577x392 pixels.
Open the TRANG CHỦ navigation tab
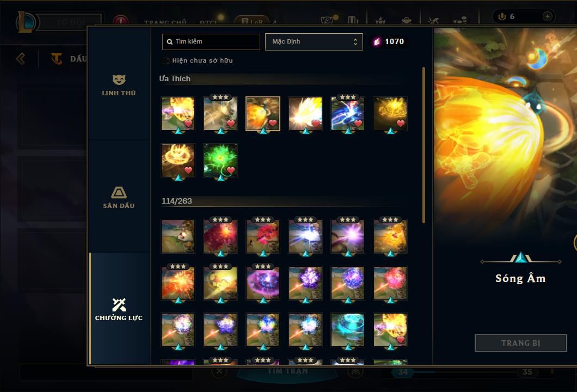[165, 22]
